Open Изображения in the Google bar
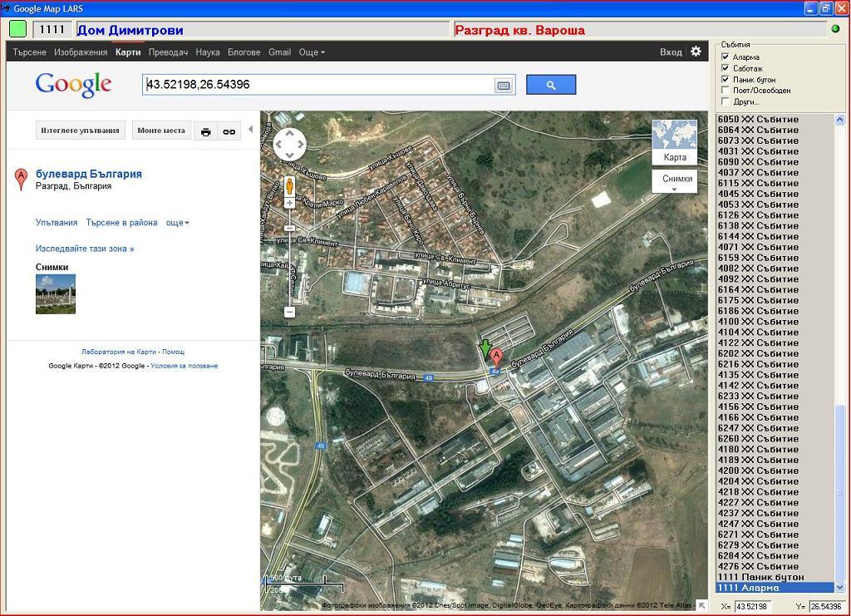 click(81, 52)
